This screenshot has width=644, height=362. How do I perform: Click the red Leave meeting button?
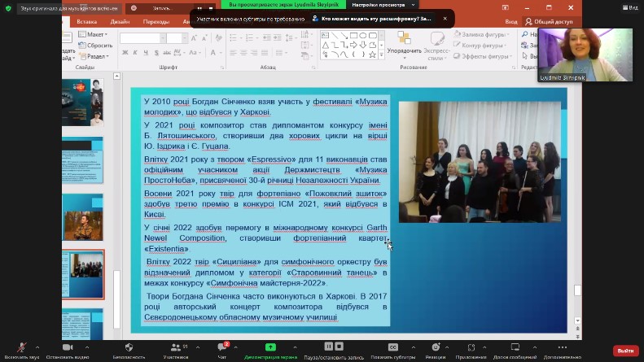(x=625, y=351)
